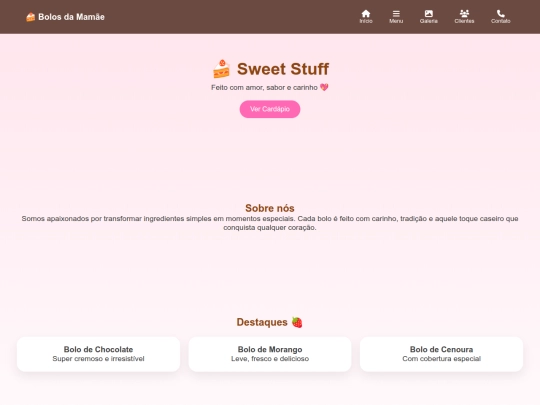
Task: Click the text 'Leve, fresco e delicioso'
Action: pos(270,359)
